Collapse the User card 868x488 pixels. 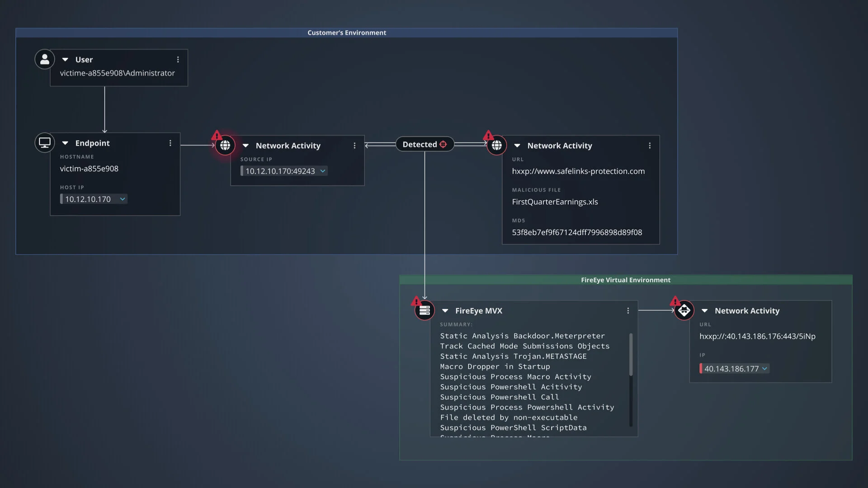tap(65, 60)
